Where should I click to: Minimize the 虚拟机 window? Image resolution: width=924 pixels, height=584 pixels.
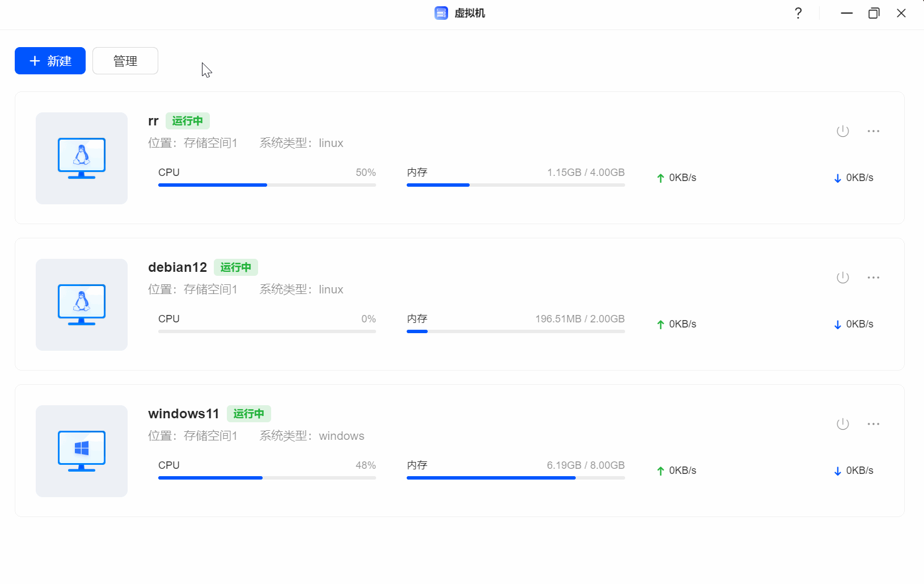pos(847,13)
